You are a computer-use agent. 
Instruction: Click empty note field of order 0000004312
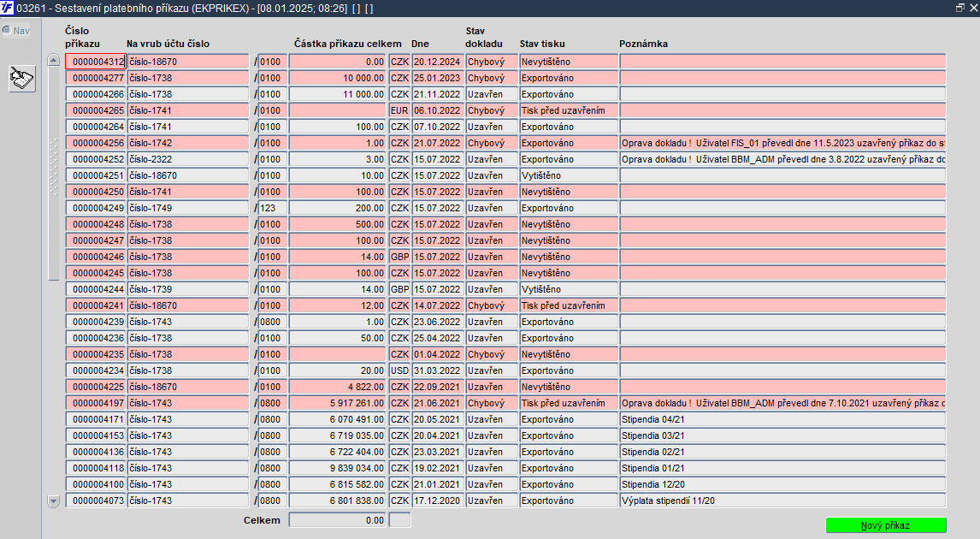[782, 62]
